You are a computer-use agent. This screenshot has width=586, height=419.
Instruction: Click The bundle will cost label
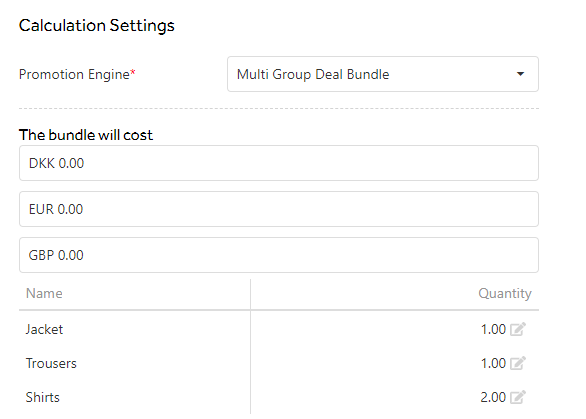point(86,135)
